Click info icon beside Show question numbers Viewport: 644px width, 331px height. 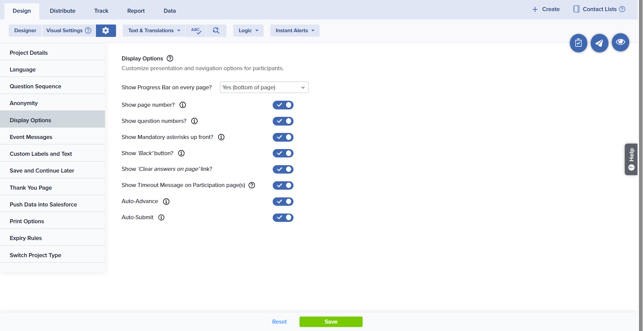click(194, 121)
